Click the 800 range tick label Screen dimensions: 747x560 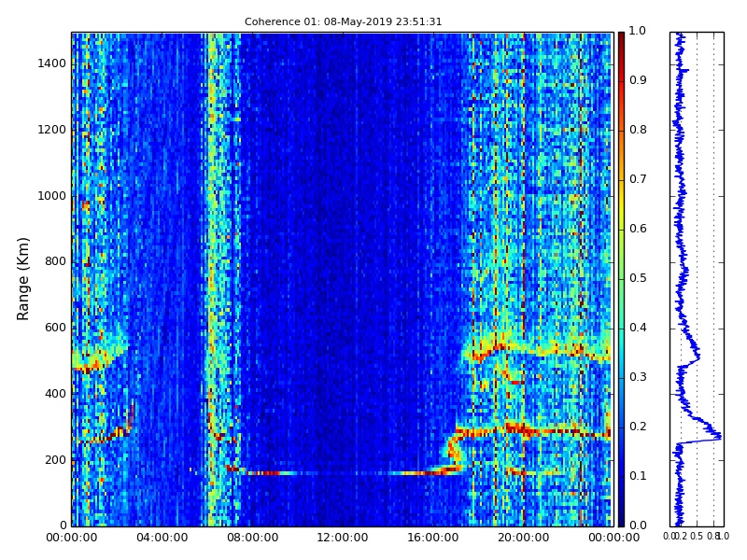coord(55,261)
